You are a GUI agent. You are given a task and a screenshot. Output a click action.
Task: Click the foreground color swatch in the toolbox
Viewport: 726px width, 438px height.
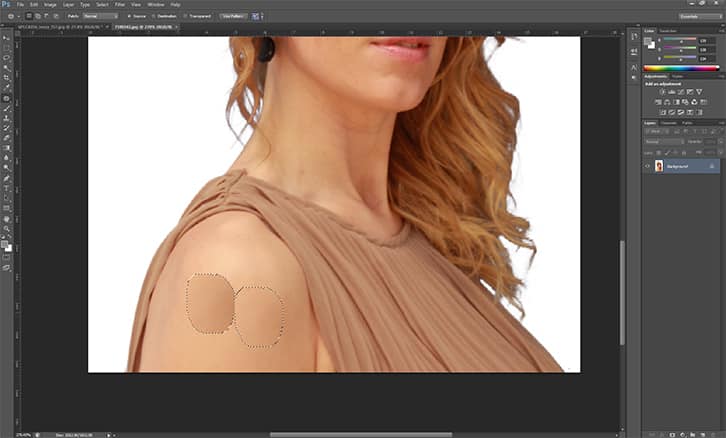click(4, 244)
